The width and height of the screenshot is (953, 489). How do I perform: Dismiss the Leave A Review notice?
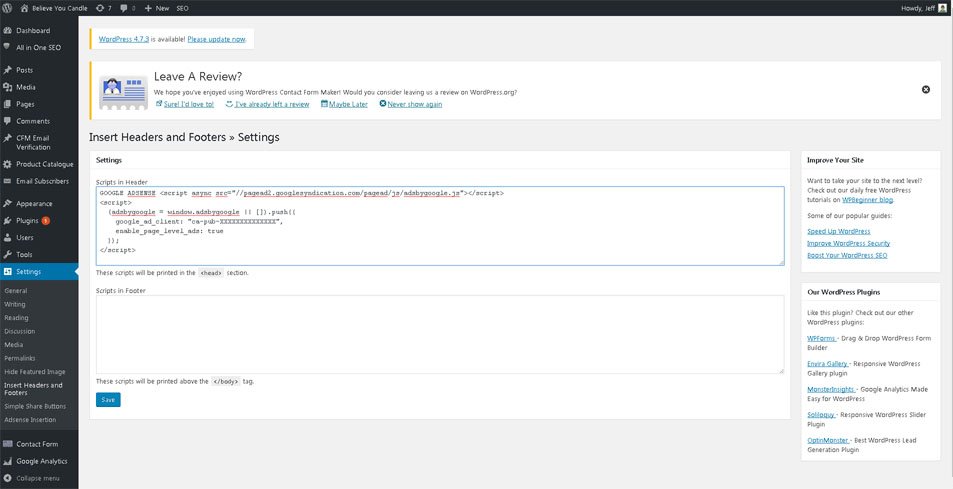pyautogui.click(x=926, y=89)
